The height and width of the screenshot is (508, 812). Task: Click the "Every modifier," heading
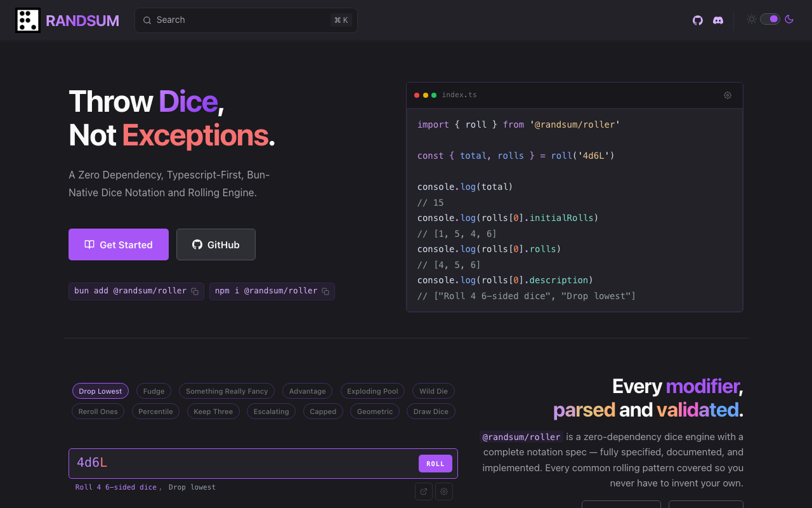(x=678, y=386)
